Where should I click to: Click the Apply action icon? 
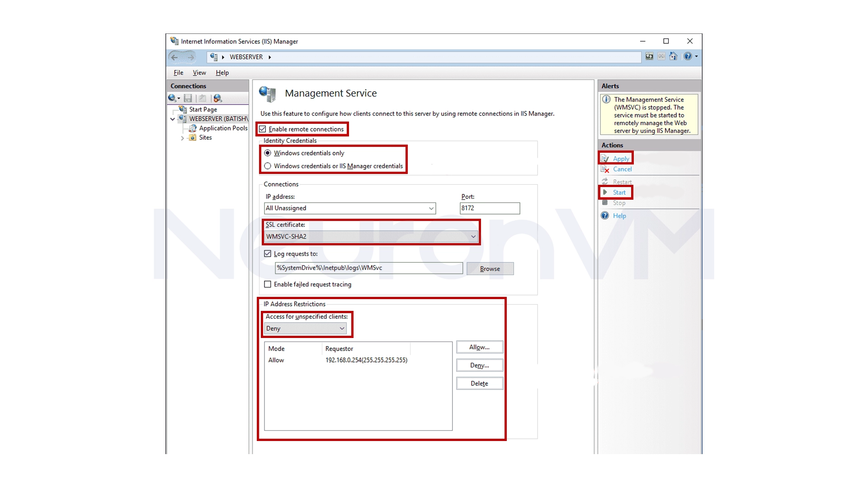[x=605, y=159]
